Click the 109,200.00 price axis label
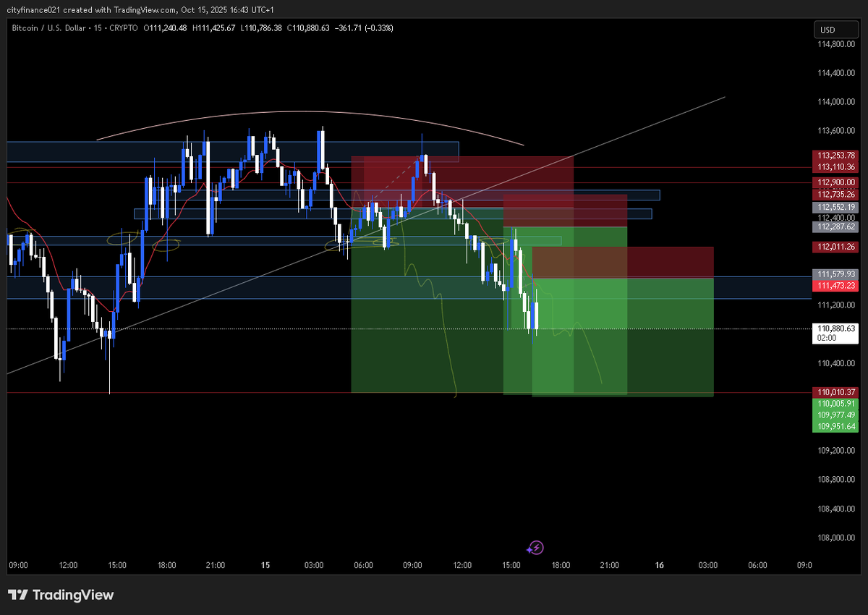The image size is (868, 615). point(835,450)
